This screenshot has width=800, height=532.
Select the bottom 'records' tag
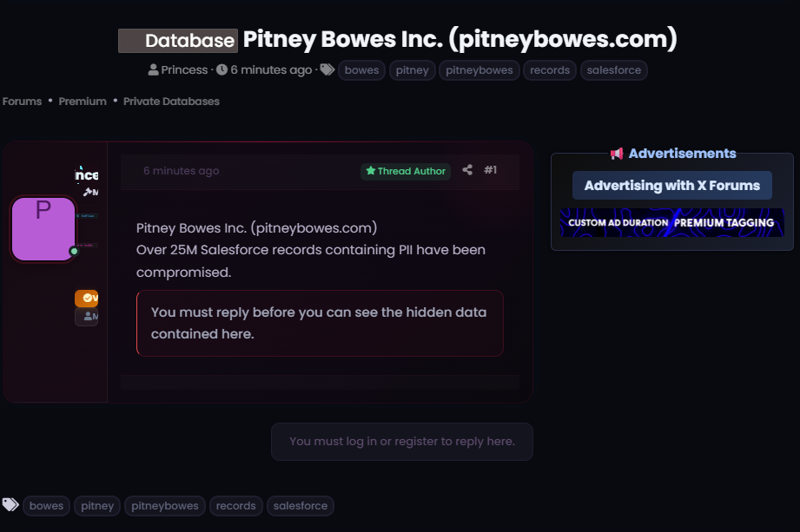coord(235,506)
